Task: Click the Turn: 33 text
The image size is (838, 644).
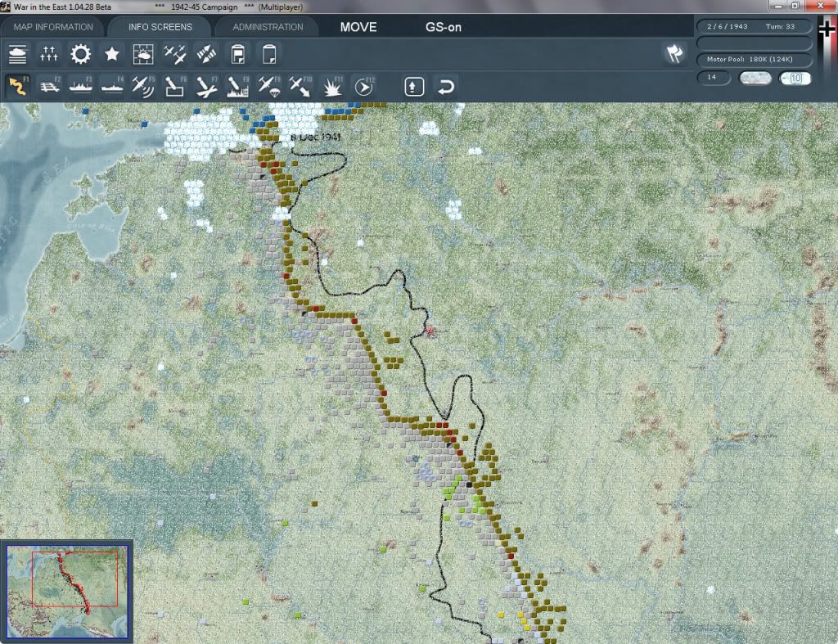Action: point(780,26)
